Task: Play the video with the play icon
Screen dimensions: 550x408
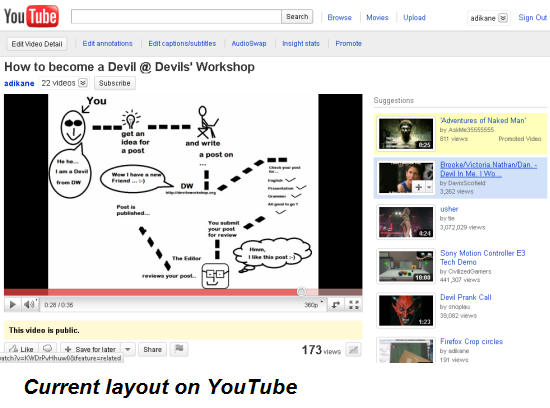Action: coord(13,305)
